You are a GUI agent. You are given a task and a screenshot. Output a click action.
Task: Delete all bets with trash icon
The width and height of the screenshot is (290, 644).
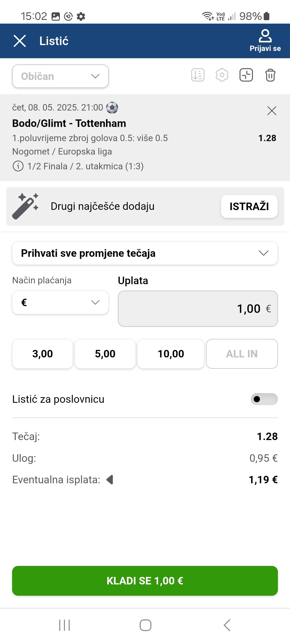(270, 75)
